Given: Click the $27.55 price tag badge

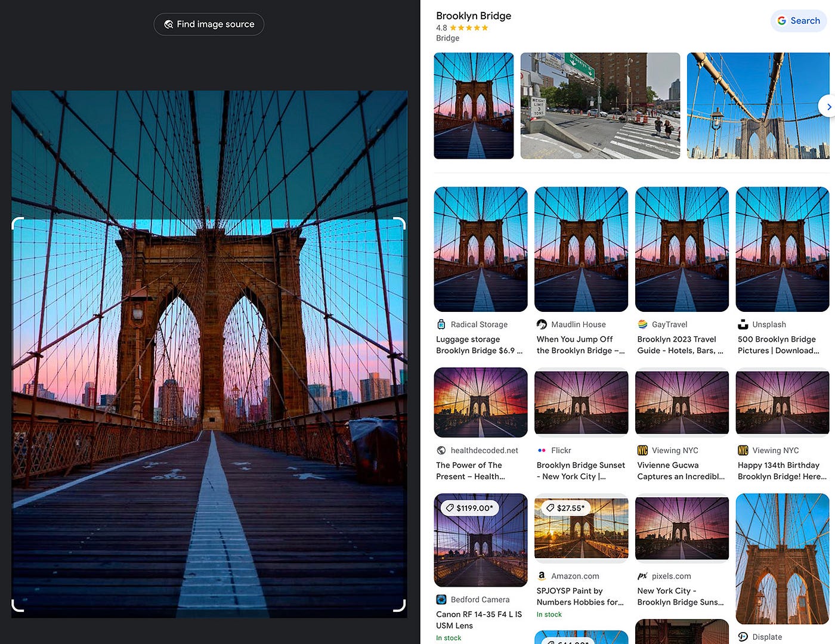Looking at the screenshot, I should coord(566,508).
